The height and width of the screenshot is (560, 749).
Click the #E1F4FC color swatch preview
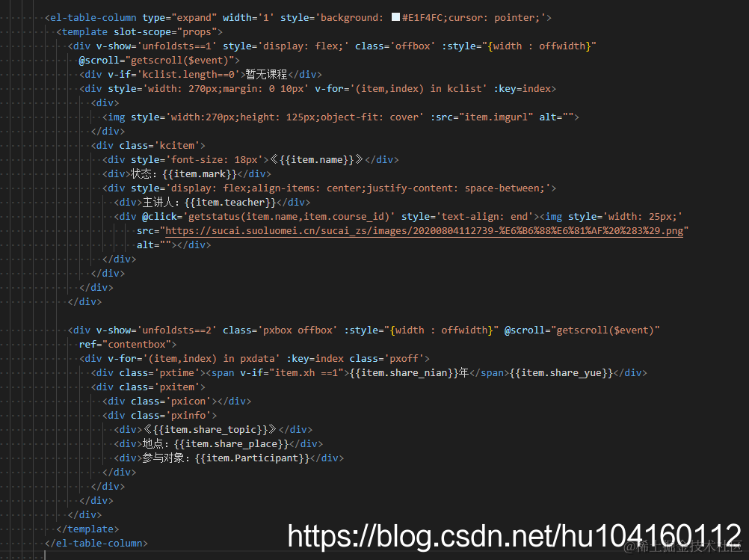[395, 17]
